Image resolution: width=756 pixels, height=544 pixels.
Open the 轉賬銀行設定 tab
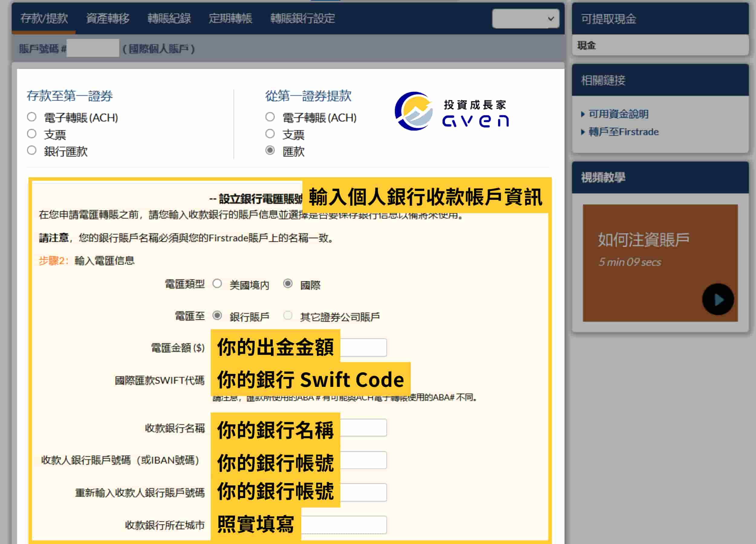coord(303,18)
